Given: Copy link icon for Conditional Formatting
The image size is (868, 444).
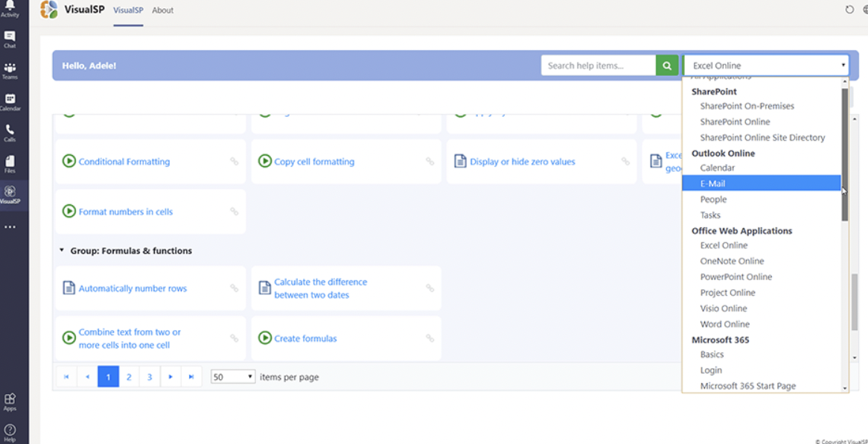Looking at the screenshot, I should coord(234,162).
